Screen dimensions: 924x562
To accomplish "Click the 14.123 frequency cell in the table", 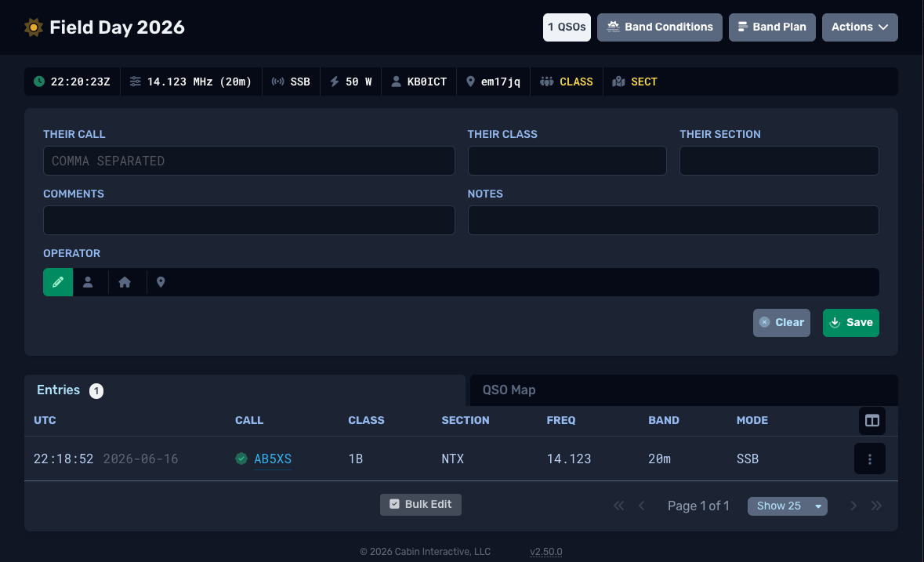I will coord(569,459).
